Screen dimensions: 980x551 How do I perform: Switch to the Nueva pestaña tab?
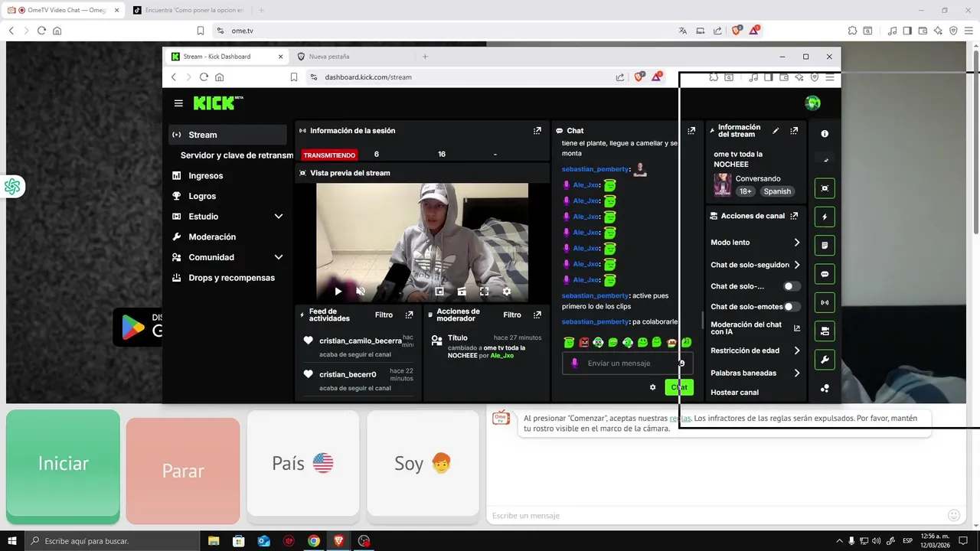click(329, 57)
